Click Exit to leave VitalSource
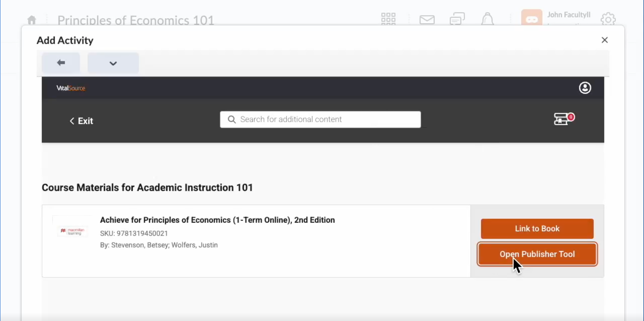Viewport: 644px width, 321px height. pos(81,121)
